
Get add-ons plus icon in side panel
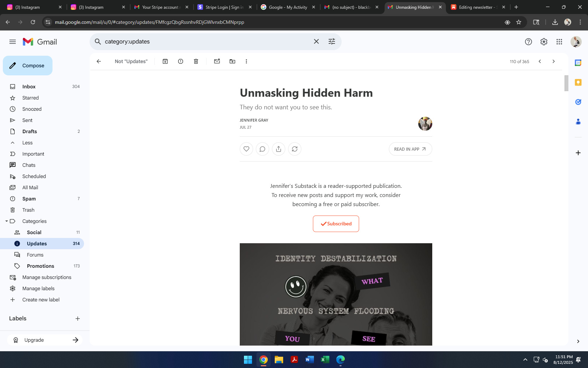[x=578, y=153]
